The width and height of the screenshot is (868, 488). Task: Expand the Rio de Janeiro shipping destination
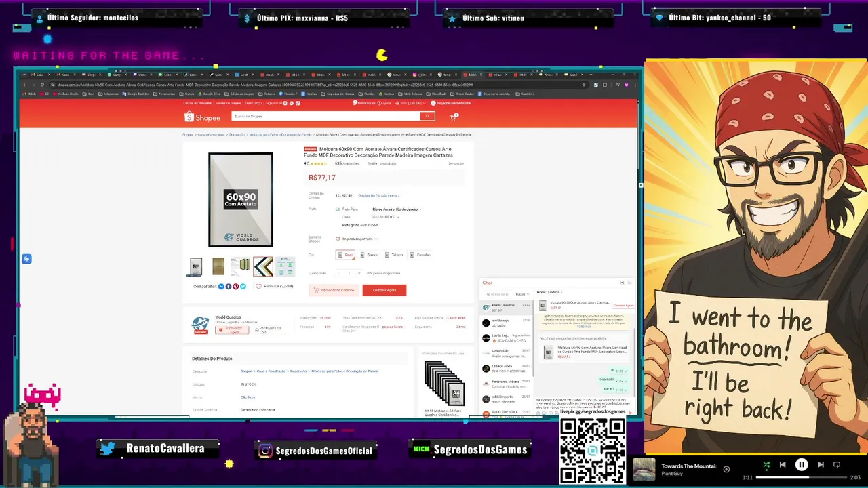click(397, 209)
